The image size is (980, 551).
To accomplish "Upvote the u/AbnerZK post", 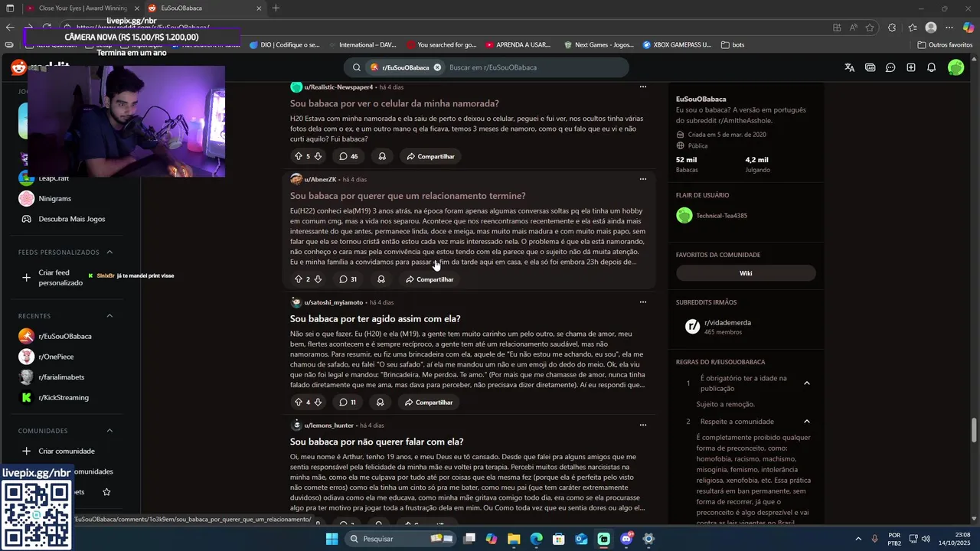I will pos(299,279).
